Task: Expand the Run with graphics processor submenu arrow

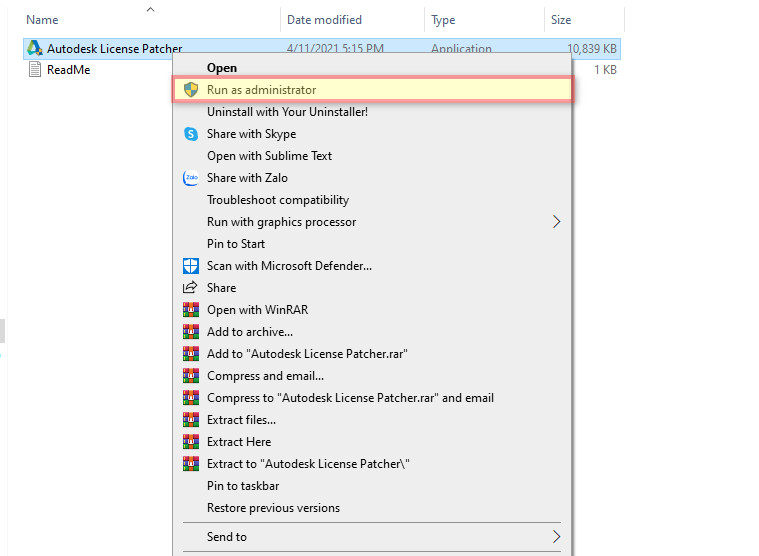Action: [x=557, y=222]
